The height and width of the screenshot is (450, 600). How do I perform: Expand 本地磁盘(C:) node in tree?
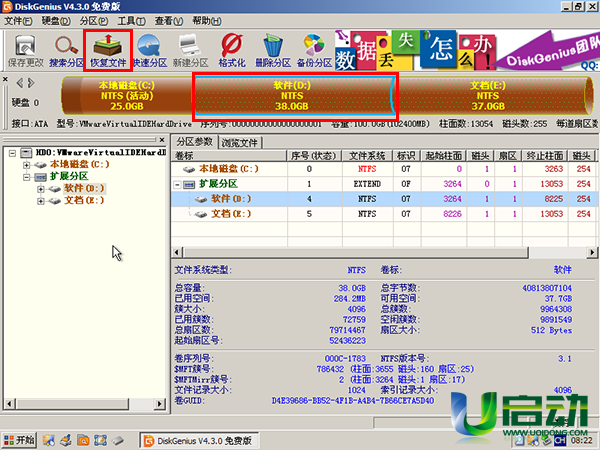coord(26,165)
